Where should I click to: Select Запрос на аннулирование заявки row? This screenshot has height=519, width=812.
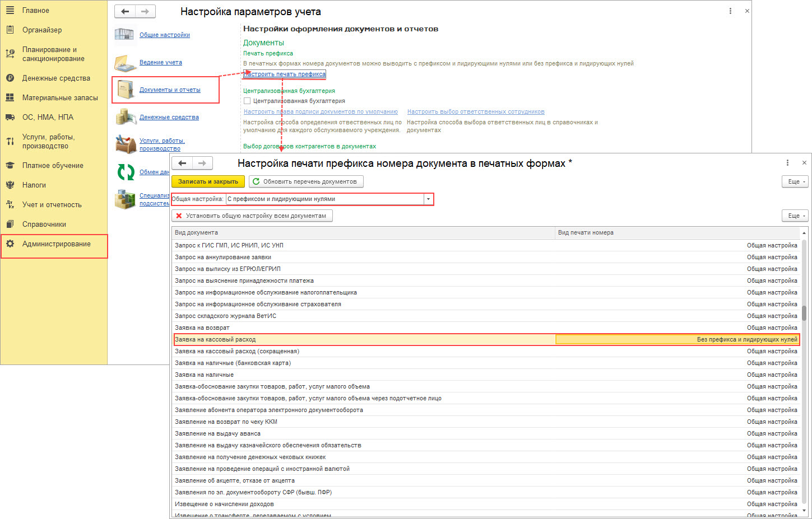tap(486, 257)
